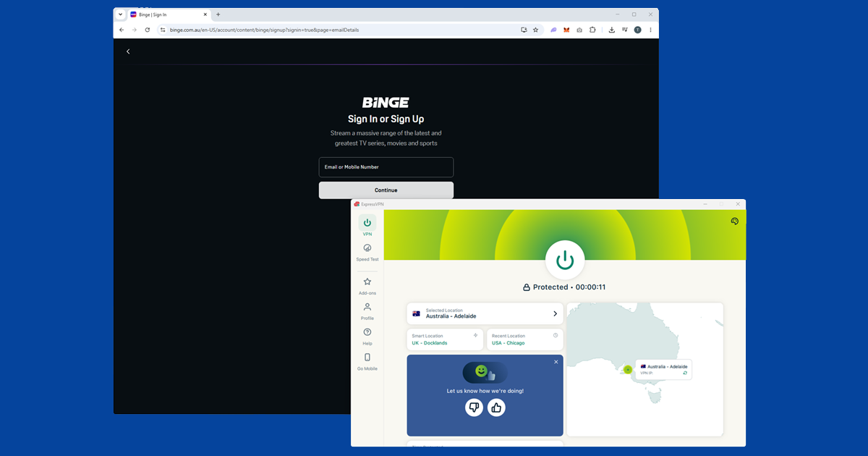Click the Continue button on Binge sign in
Viewport: 868px width, 456px height.
[386, 190]
